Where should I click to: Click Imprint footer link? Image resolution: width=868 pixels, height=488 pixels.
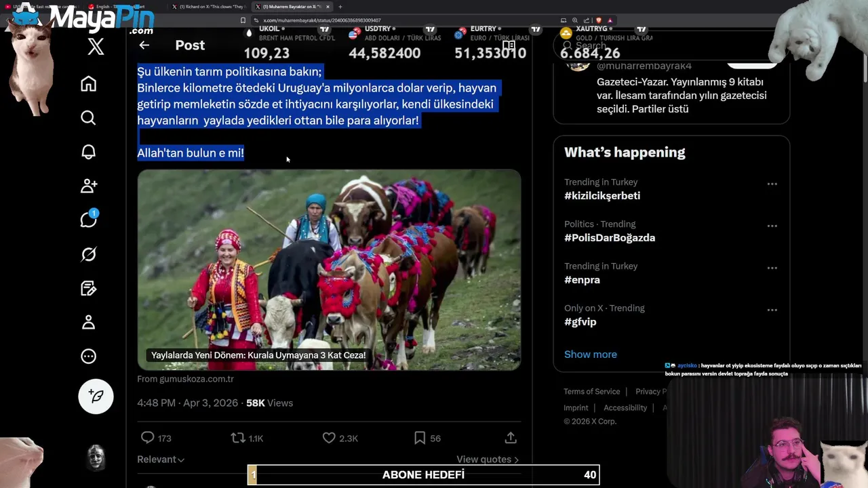click(x=576, y=407)
